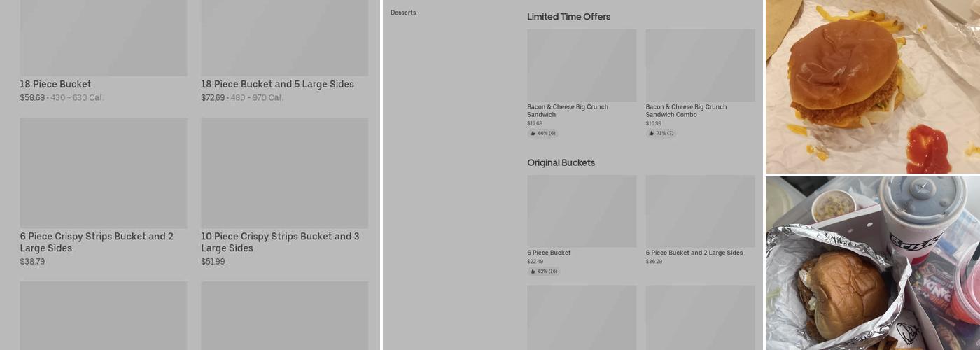Click the image placeholder above 6 Piece Crispy Strips
Image resolution: width=980 pixels, height=350 pixels.
(x=104, y=172)
